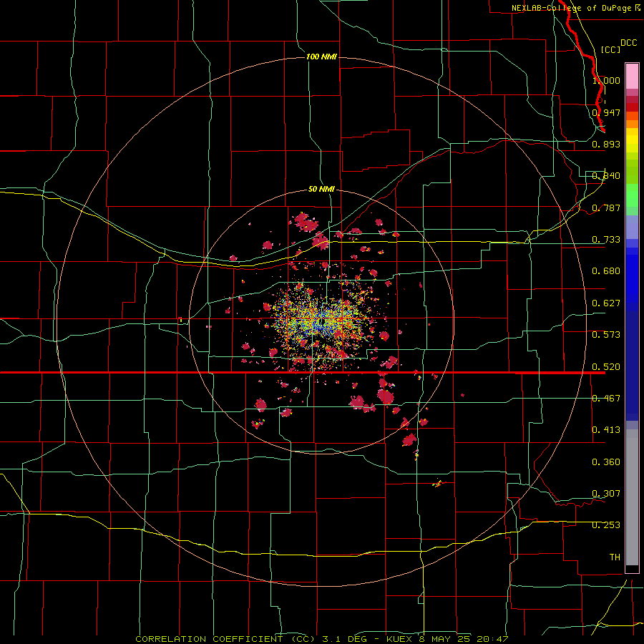Select the 0.360 scale value
Viewport: 644px width, 644px height.
point(606,462)
